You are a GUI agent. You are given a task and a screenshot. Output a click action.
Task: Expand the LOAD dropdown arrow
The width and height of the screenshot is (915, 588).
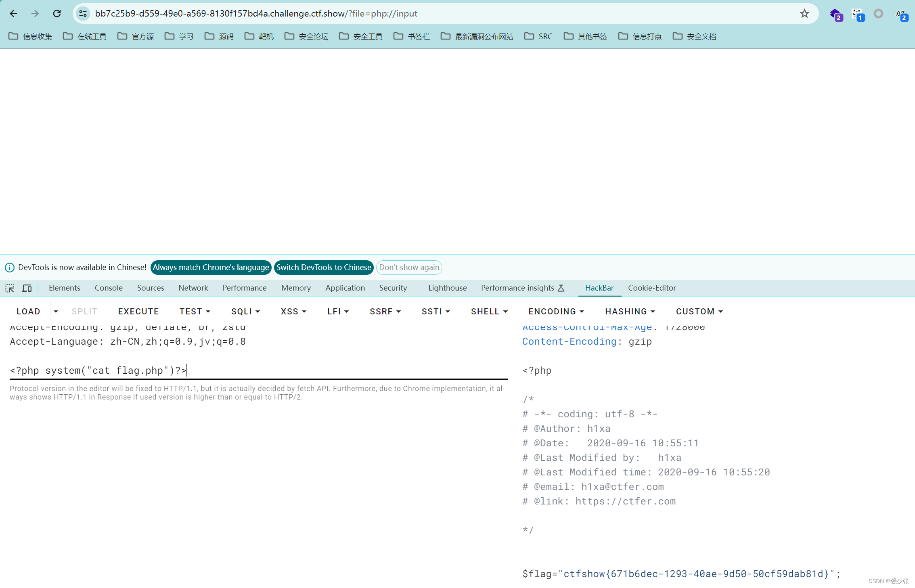[x=56, y=312]
